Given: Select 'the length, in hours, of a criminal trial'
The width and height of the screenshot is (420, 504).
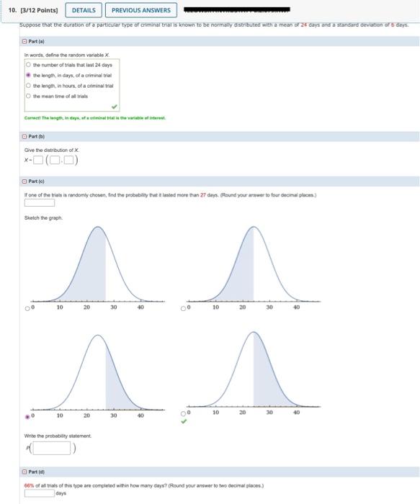Looking at the screenshot, I should (x=28, y=86).
